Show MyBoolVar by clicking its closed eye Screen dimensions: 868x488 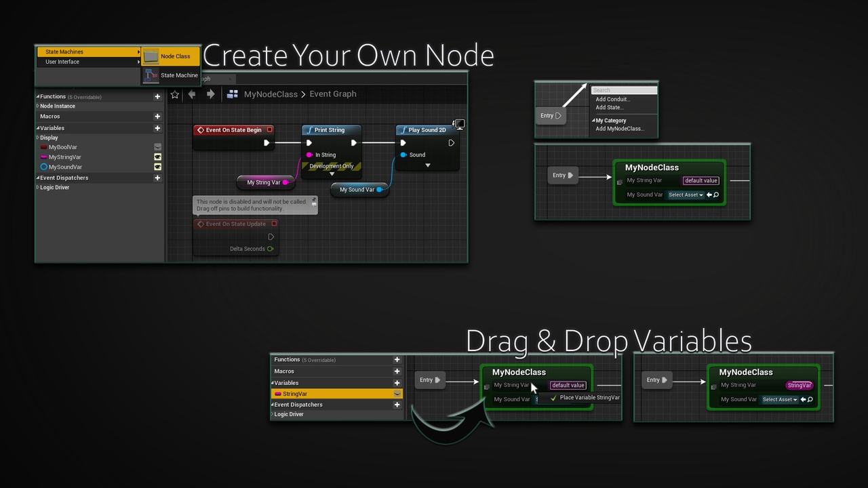pyautogui.click(x=157, y=146)
